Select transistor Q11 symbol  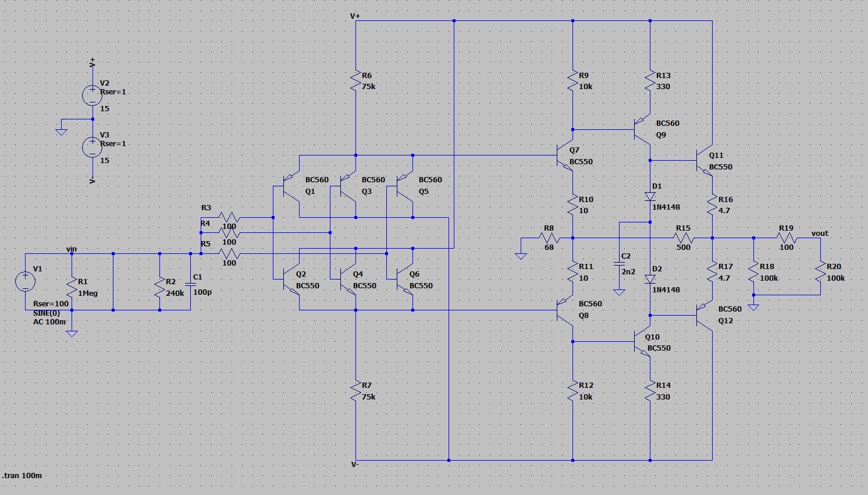[705, 160]
